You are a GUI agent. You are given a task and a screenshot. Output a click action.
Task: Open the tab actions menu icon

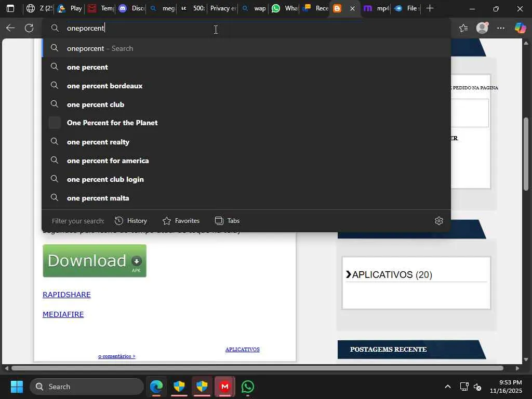pos(10,8)
